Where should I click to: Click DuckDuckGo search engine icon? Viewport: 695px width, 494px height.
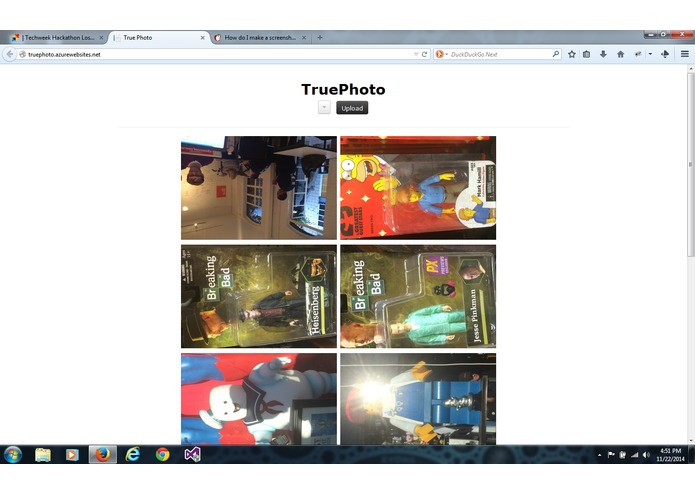point(439,54)
